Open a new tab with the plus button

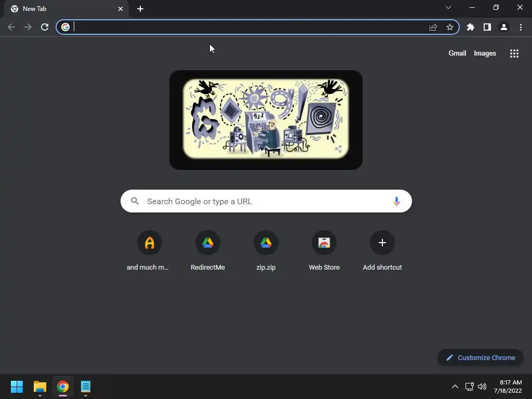[140, 9]
